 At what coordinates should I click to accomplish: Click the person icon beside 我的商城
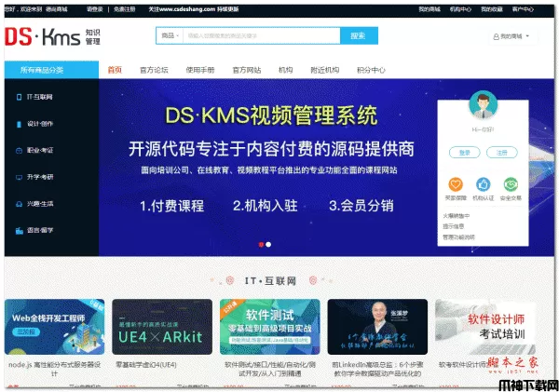point(496,36)
